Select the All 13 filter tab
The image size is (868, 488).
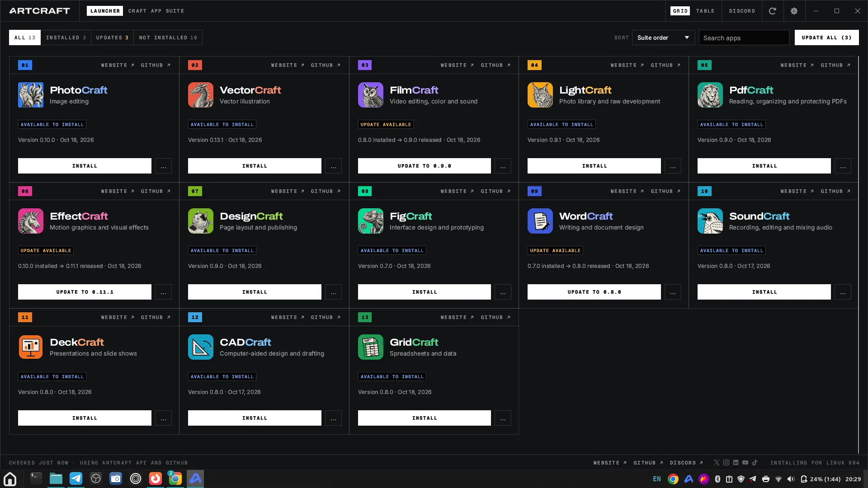pos(25,38)
